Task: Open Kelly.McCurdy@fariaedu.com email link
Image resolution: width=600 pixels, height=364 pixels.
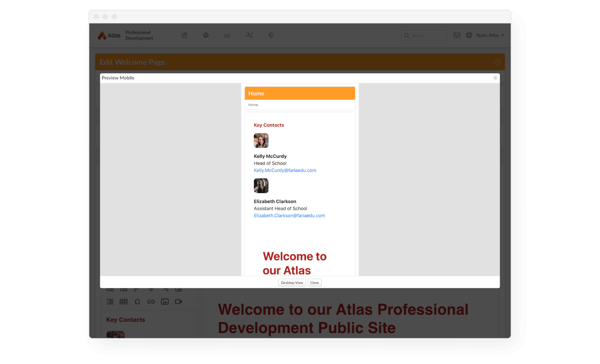Action: (x=285, y=170)
